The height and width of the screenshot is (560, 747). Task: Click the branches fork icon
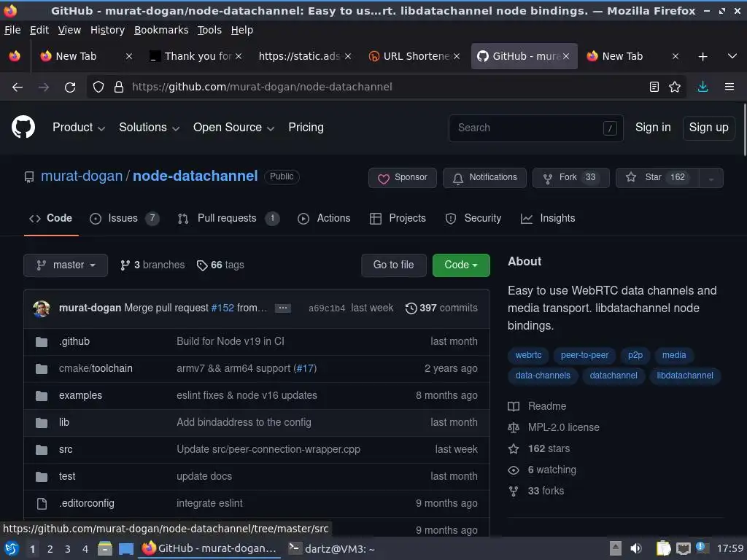125,265
